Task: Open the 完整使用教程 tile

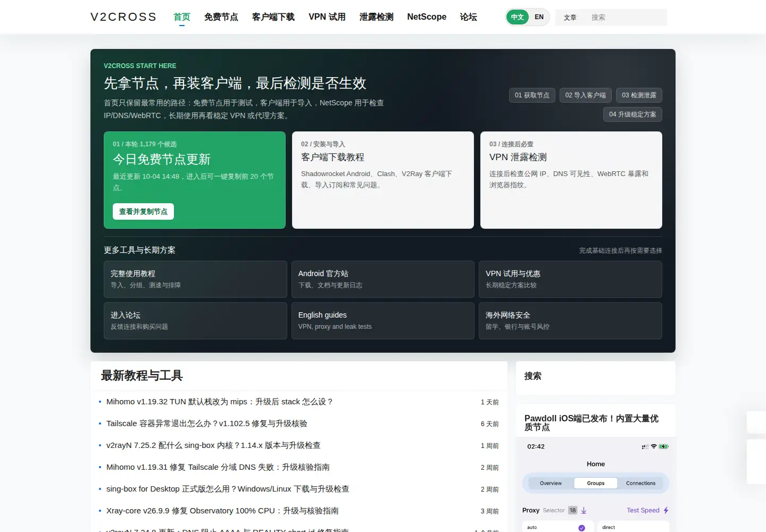Action: pos(195,279)
